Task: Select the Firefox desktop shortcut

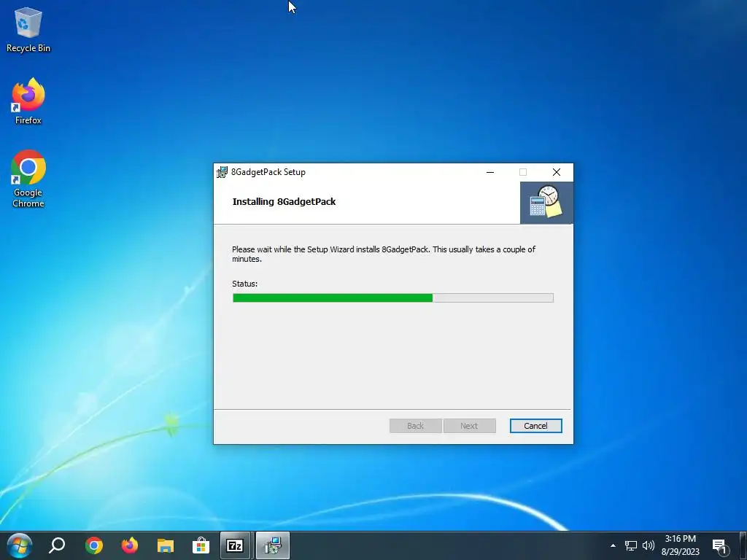Action: [x=28, y=101]
